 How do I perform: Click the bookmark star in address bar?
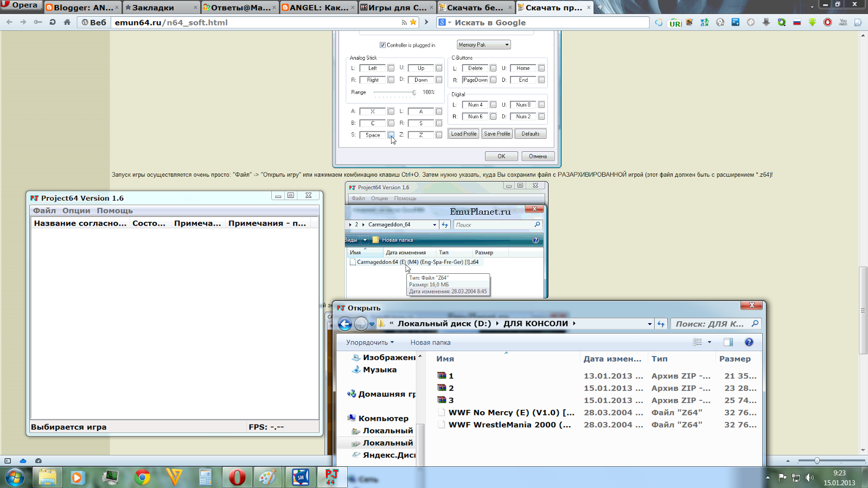pyautogui.click(x=413, y=22)
